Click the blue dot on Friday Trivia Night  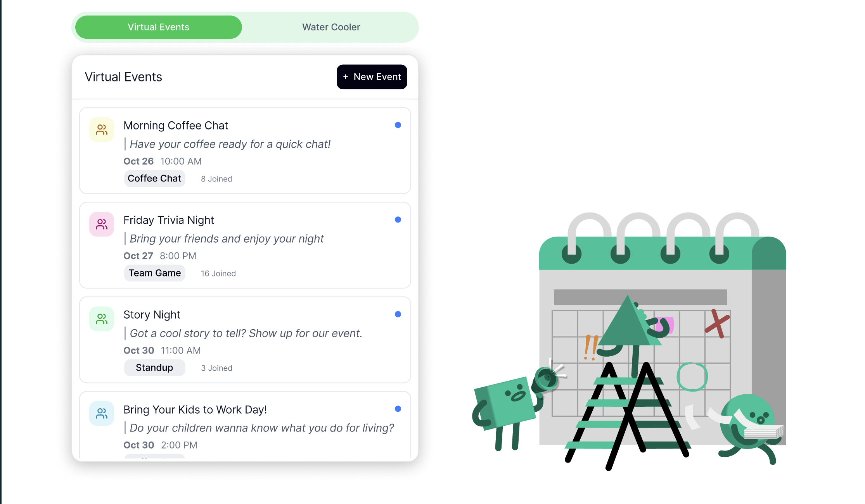coord(398,219)
